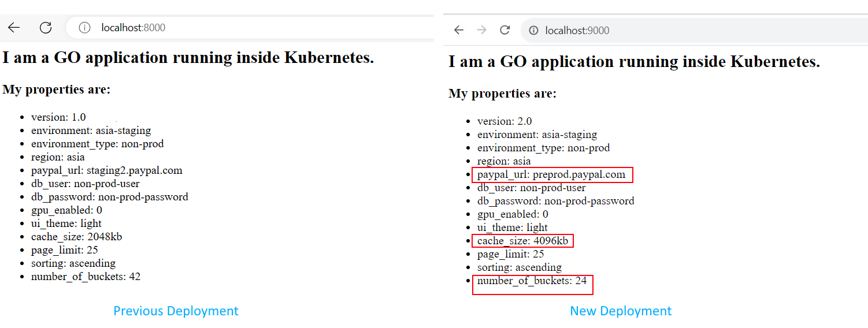Select the highlighted paypal_url preprod.paypal.com entry
Image resolution: width=868 pixels, height=328 pixels.
click(552, 174)
